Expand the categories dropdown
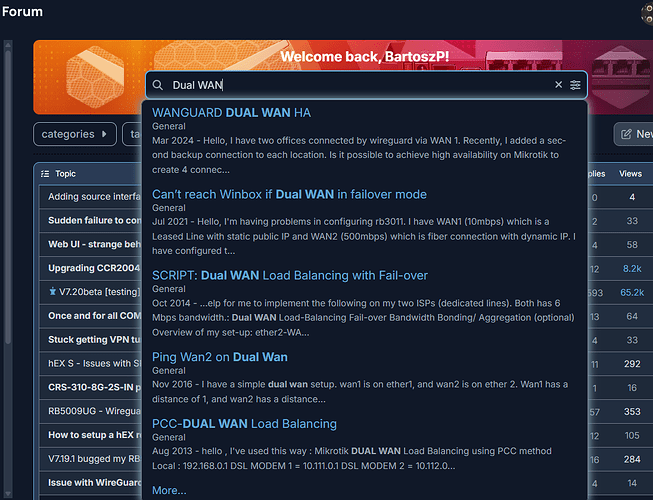This screenshot has height=500, width=653. click(75, 134)
